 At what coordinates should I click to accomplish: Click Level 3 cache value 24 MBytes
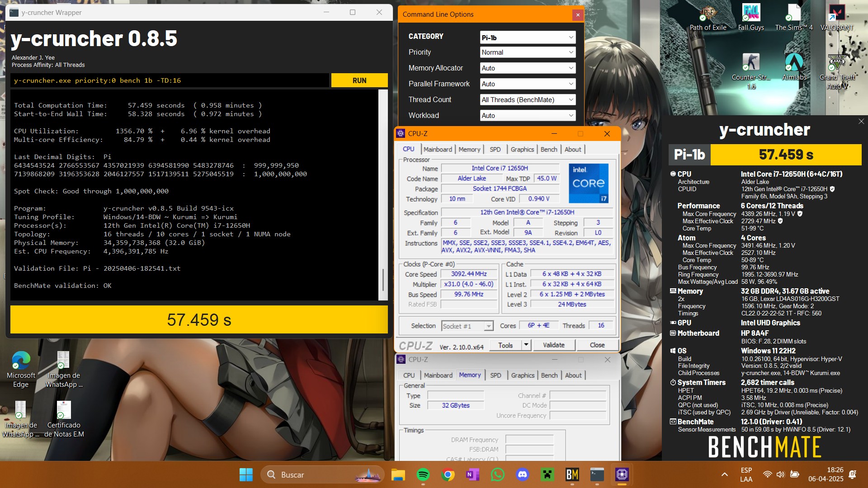(x=572, y=305)
